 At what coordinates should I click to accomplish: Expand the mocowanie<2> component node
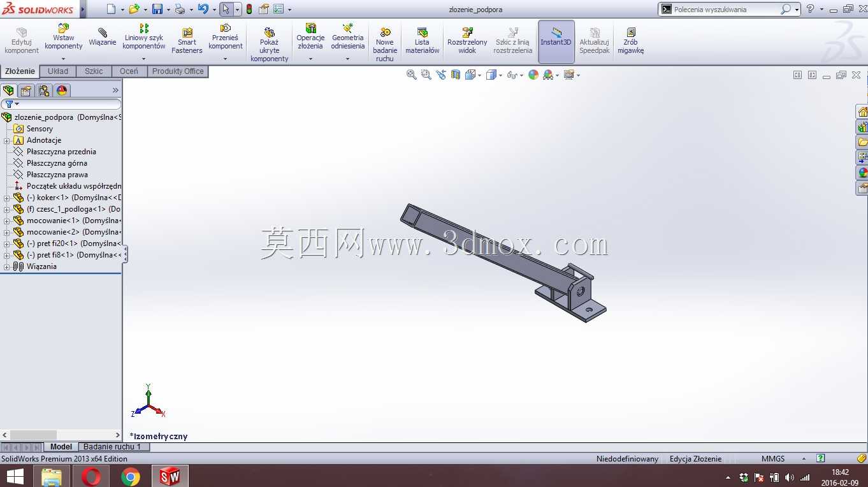tap(7, 232)
